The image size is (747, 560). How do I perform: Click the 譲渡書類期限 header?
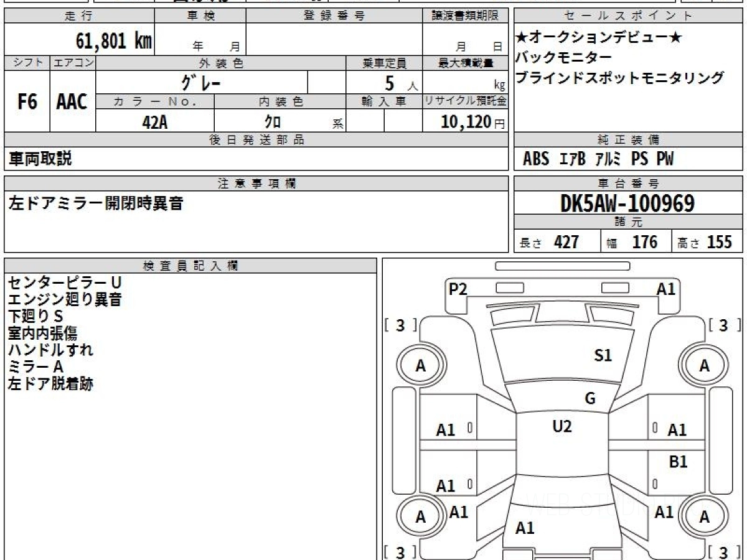tap(466, 16)
